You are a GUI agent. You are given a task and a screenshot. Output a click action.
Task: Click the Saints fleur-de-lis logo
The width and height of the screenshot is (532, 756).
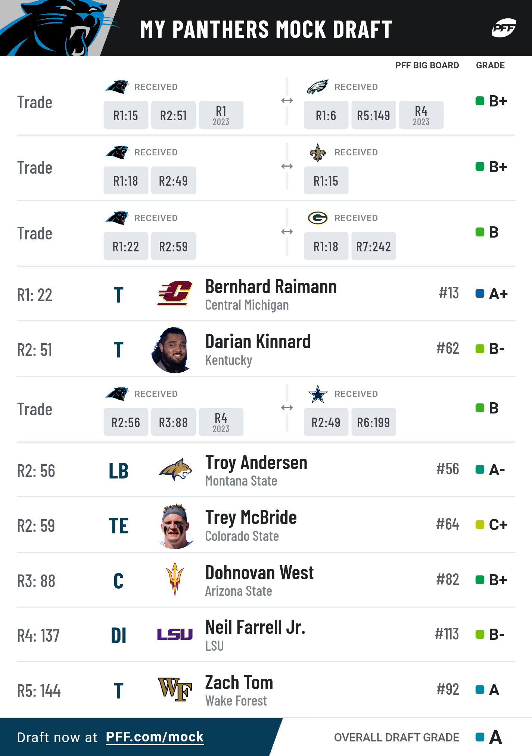coord(318,152)
